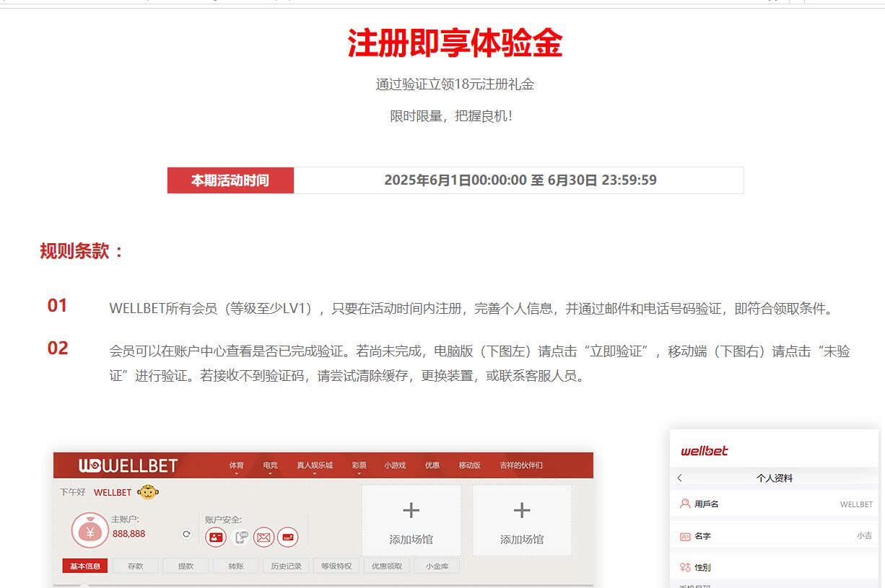Expand the 电竞 navigation menu
The height and width of the screenshot is (588, 885).
[271, 466]
